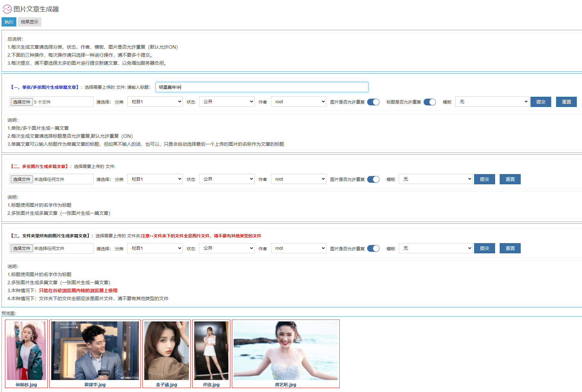Image resolution: width=582 pixels, height=392 pixels.
Task: Expand the 分类 dropdown in section one
Action: tap(155, 102)
